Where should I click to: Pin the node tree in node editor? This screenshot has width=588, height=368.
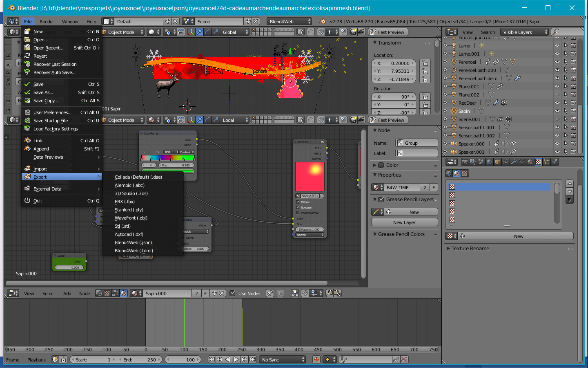tap(270, 293)
